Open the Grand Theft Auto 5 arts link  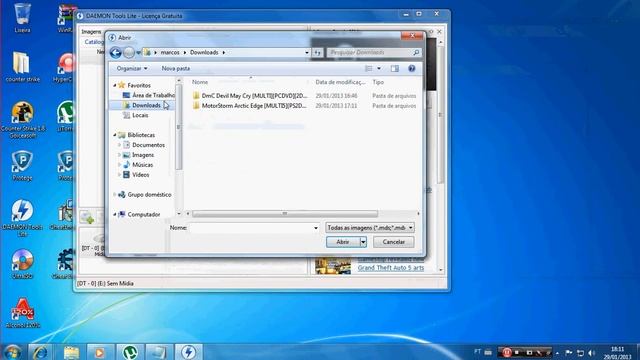[x=391, y=268]
